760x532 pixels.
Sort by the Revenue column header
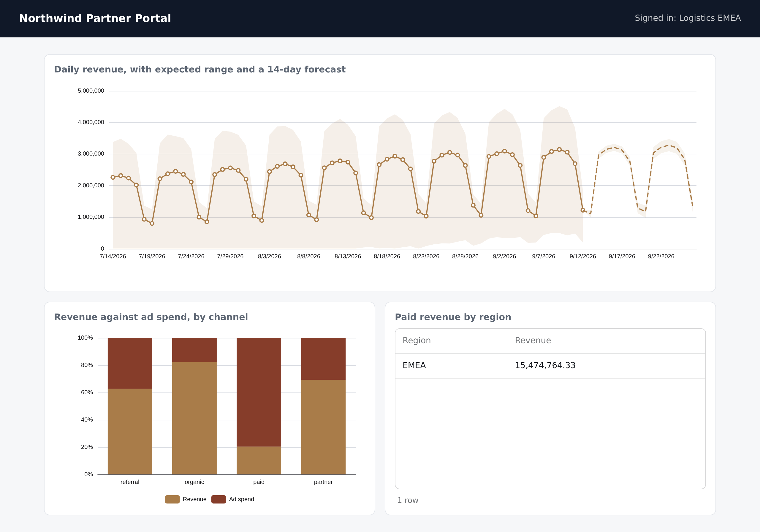click(x=533, y=340)
